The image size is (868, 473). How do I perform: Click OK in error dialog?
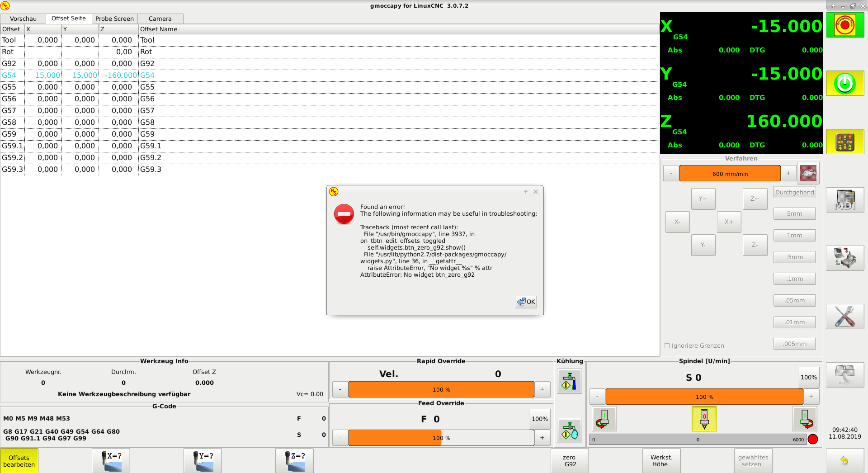click(x=526, y=302)
